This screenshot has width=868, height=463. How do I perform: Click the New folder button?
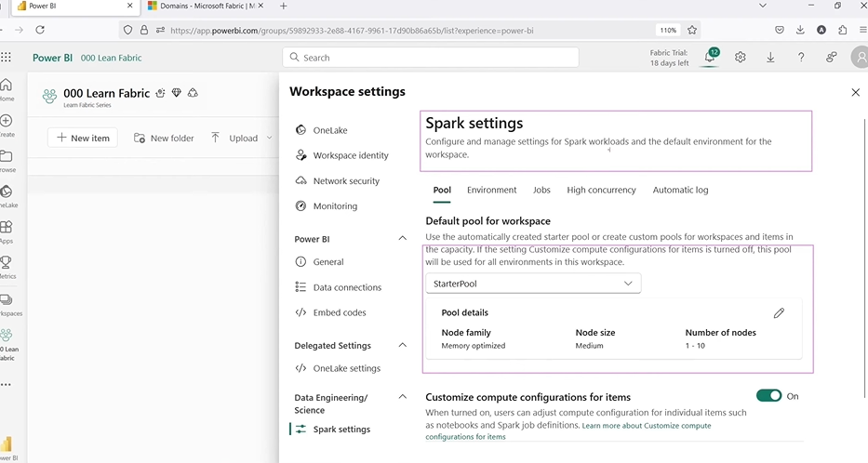click(164, 138)
